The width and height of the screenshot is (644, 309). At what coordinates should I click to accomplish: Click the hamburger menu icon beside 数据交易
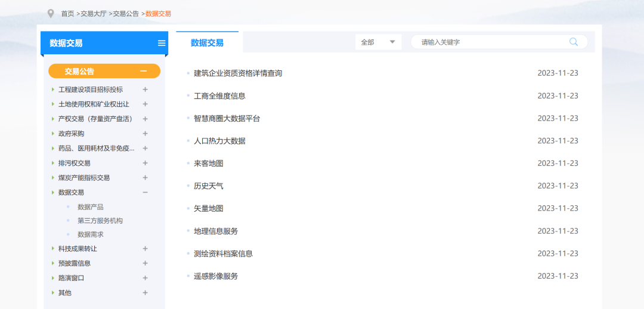pos(162,43)
